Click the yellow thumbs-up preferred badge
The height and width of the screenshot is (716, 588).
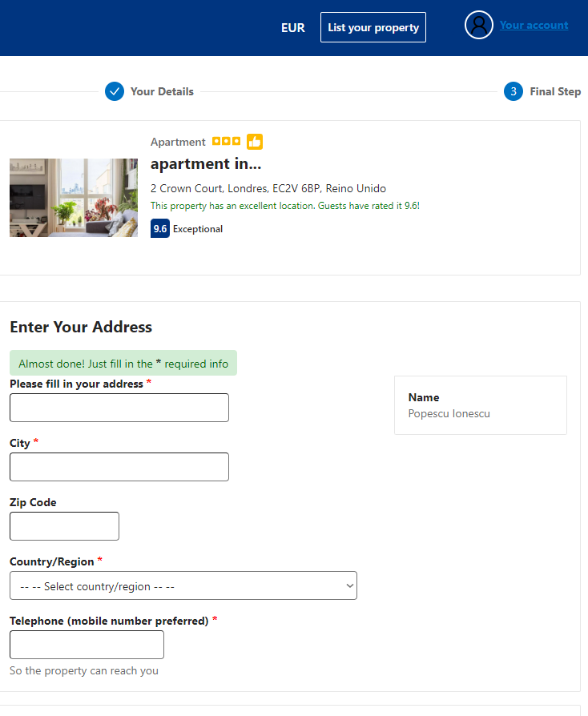(255, 142)
